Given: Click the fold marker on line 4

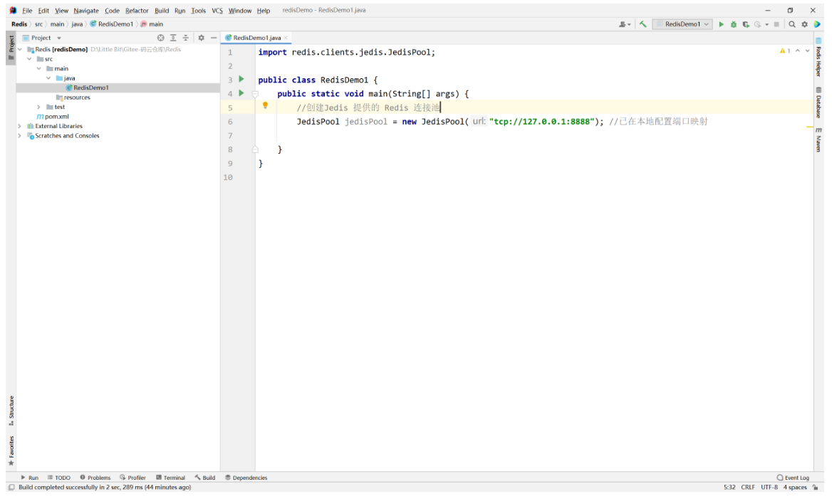Looking at the screenshot, I should 255,94.
